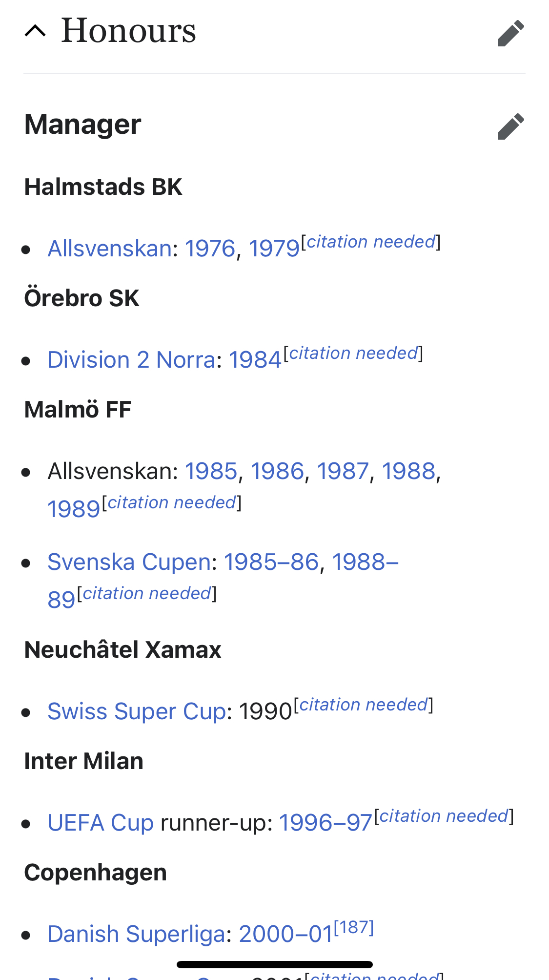Open the 1996–97 UEFA Cup link
Image resolution: width=549 pixels, height=980 pixels.
click(325, 823)
